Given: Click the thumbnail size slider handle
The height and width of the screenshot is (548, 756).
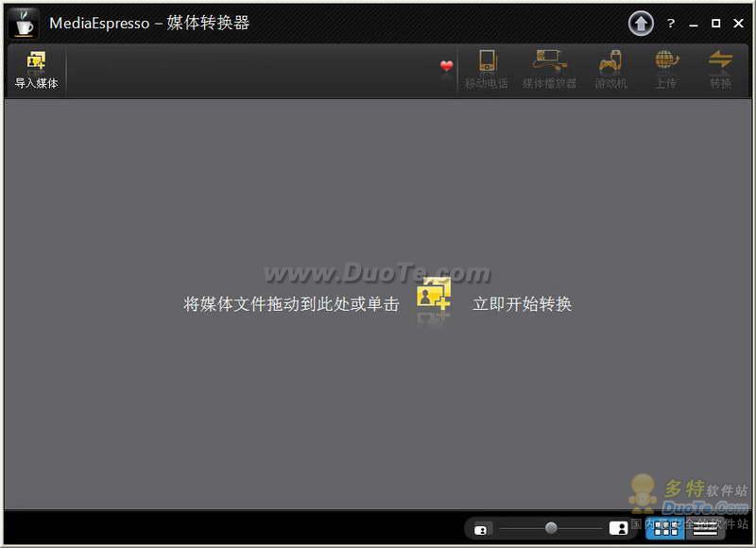Looking at the screenshot, I should [x=551, y=528].
